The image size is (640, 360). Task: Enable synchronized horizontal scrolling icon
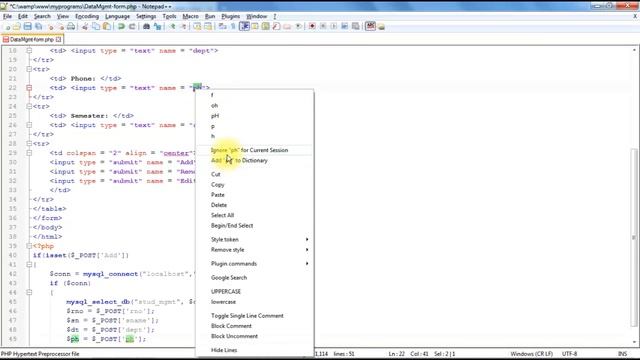tap(207, 27)
